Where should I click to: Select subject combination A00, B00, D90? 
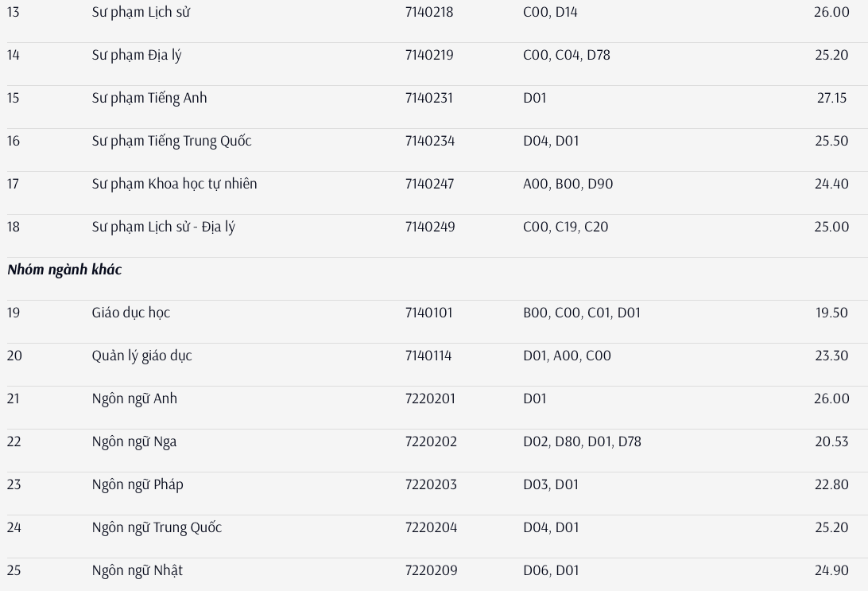568,184
